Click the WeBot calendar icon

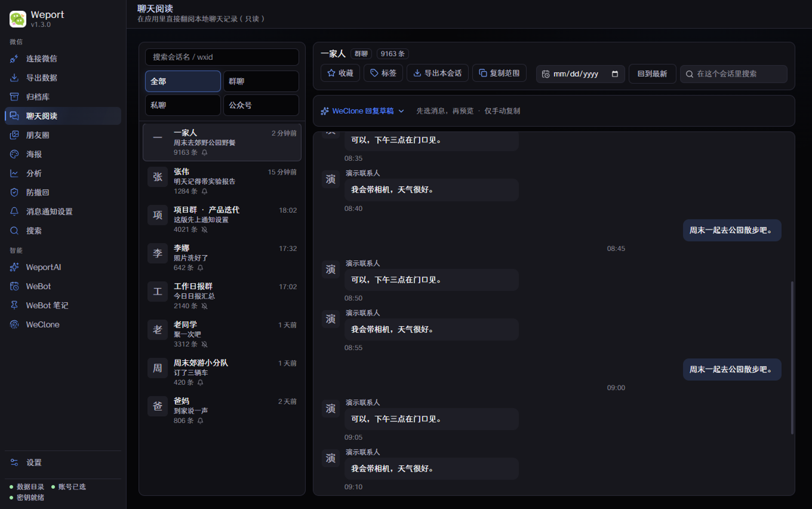[x=14, y=286]
